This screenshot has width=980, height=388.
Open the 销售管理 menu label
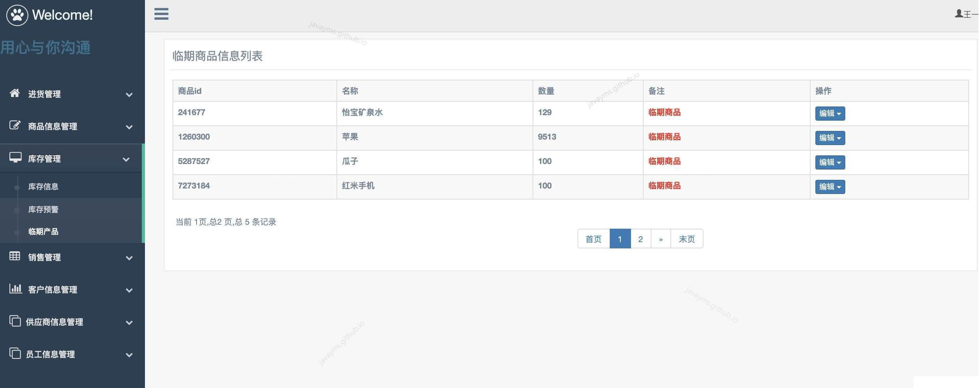tap(44, 257)
